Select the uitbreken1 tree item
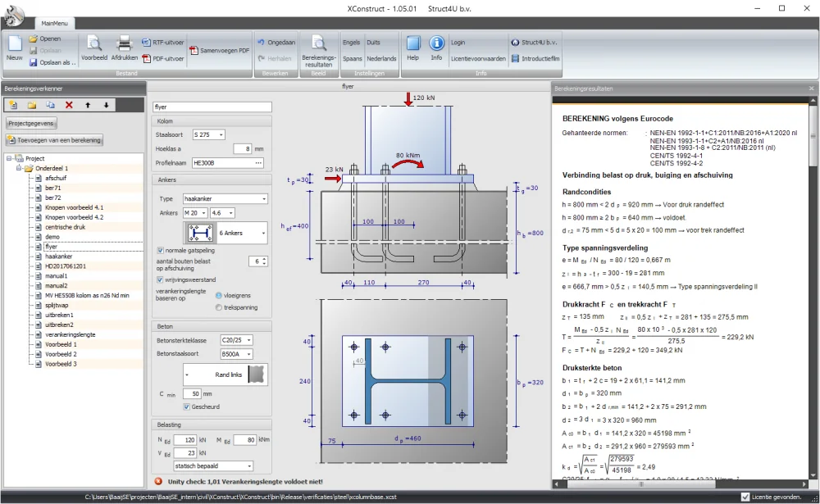 tap(59, 315)
